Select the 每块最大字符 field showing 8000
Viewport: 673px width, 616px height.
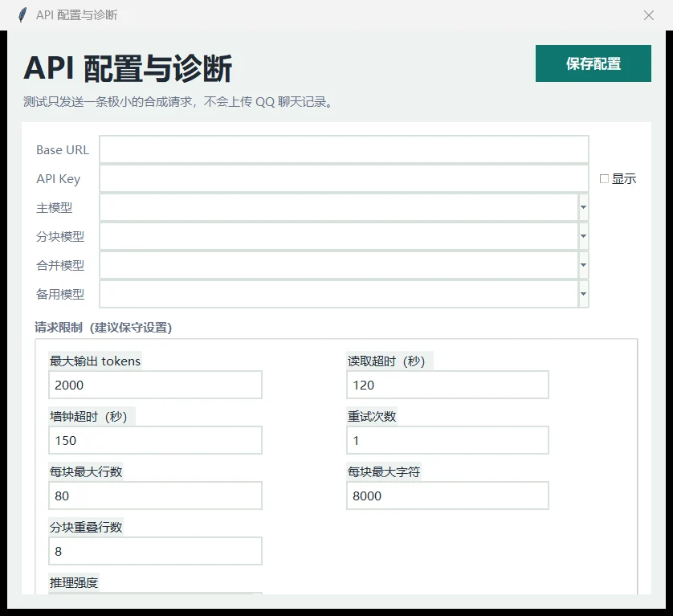pyautogui.click(x=447, y=496)
